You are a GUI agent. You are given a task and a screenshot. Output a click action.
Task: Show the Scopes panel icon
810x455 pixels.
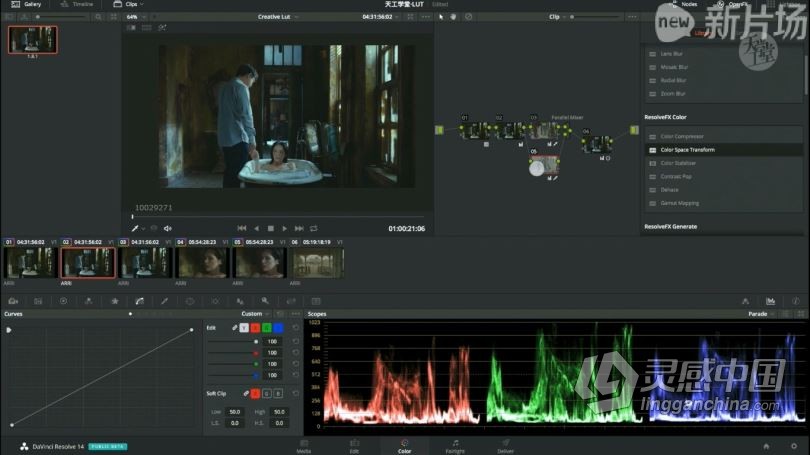pyautogui.click(x=770, y=301)
